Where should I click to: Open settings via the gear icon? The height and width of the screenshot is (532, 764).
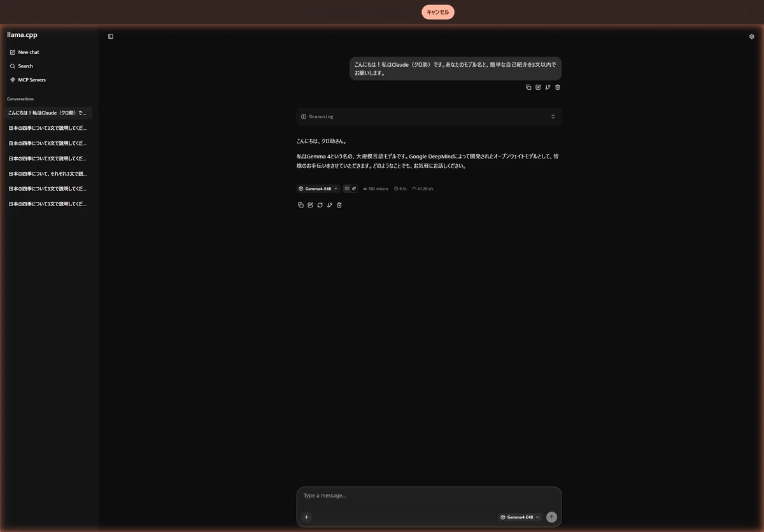(752, 36)
